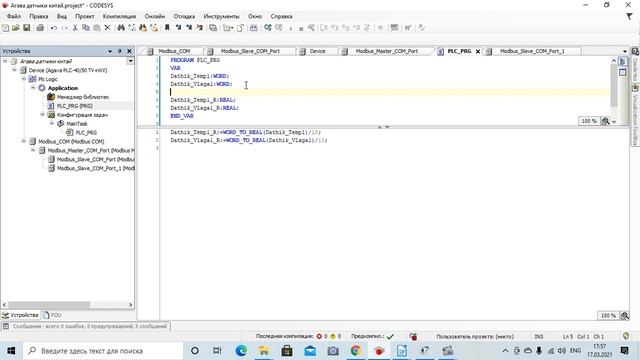This screenshot has width=640, height=360.
Task: Toggle bookmark using toolbar bookmark icon
Action: pos(167,28)
